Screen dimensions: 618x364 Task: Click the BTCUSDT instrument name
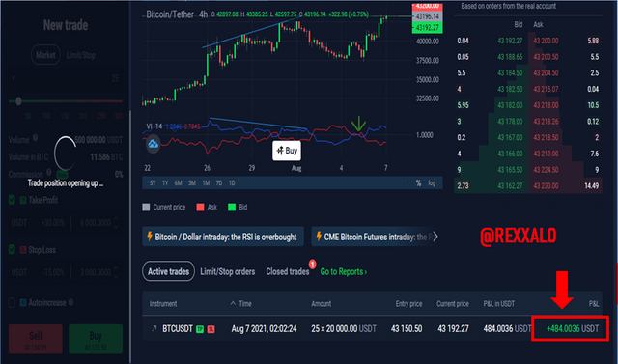178,328
